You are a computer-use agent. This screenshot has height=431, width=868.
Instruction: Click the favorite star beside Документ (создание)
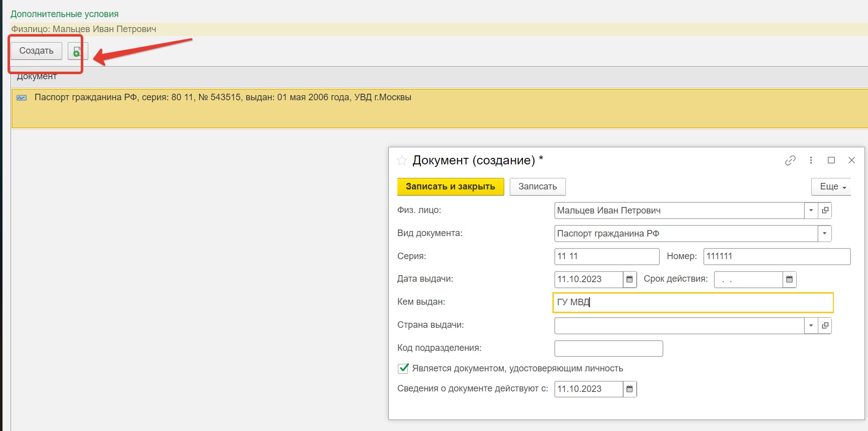tap(401, 160)
